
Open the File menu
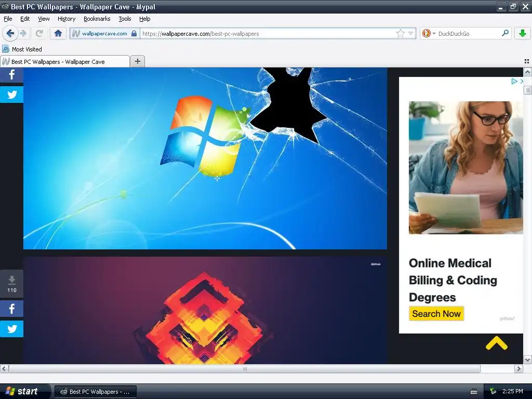(x=8, y=19)
